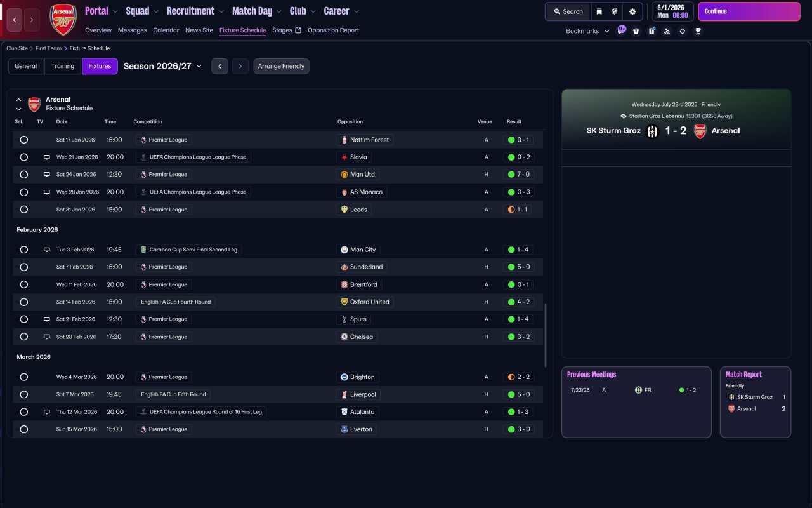Click the TV icon on AS Monaco row

(x=46, y=192)
